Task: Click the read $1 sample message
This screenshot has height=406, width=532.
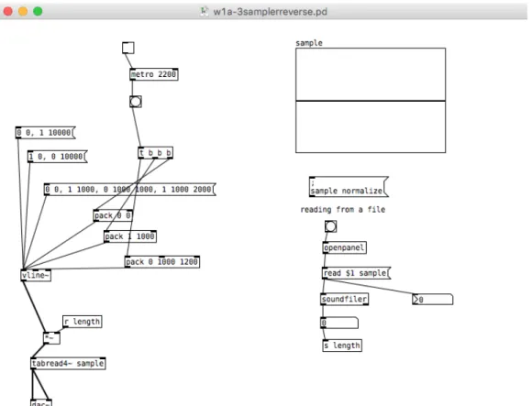Action: [x=356, y=273]
